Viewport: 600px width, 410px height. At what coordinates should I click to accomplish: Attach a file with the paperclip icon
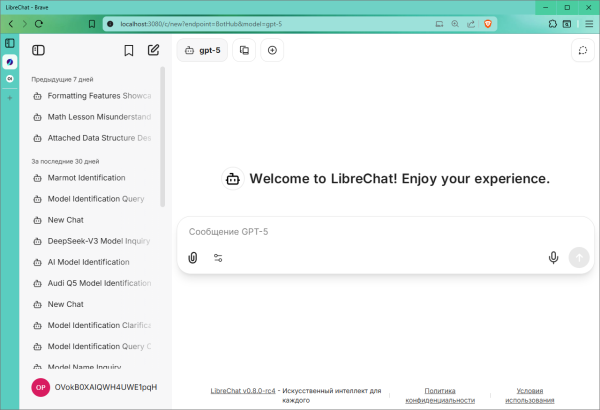[x=193, y=257]
